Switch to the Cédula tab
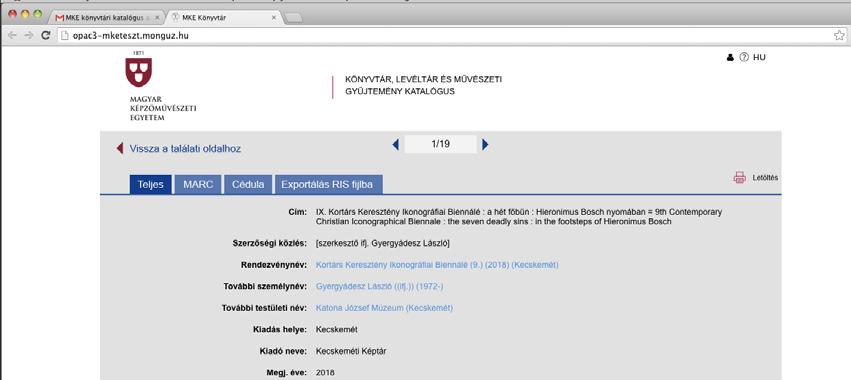This screenshot has width=851, height=380. coord(248,185)
